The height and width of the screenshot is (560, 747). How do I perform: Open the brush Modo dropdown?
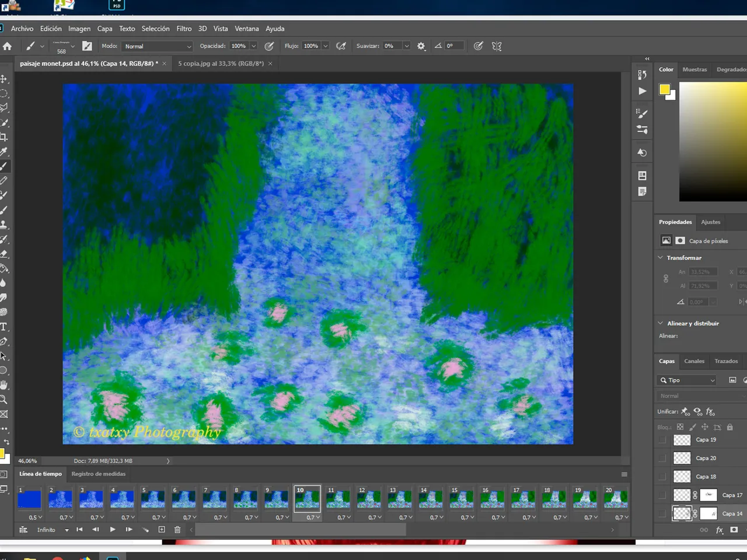pyautogui.click(x=157, y=46)
